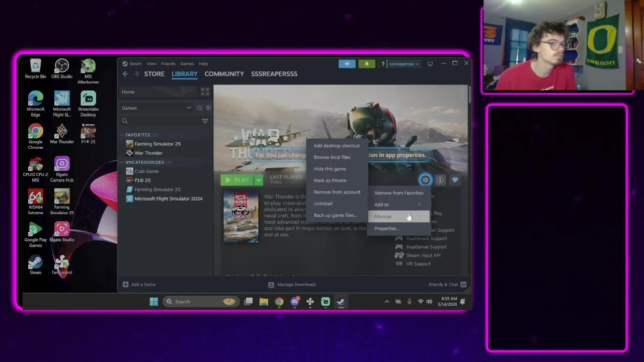This screenshot has height=362, width=644.
Task: Switch library to grid collections view
Action: click(x=205, y=92)
